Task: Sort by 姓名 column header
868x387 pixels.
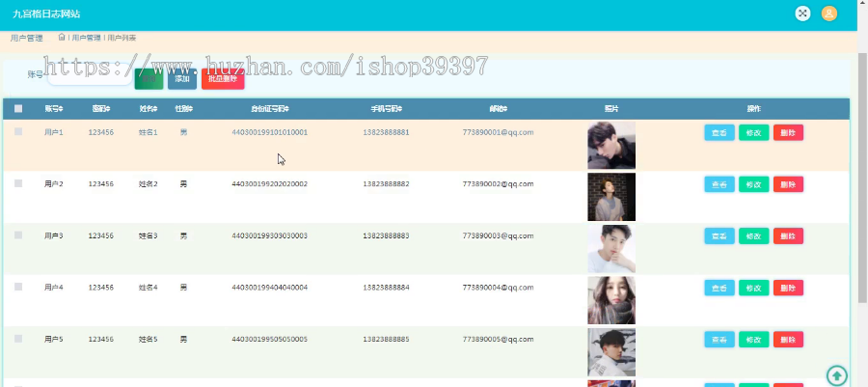Action: [149, 109]
